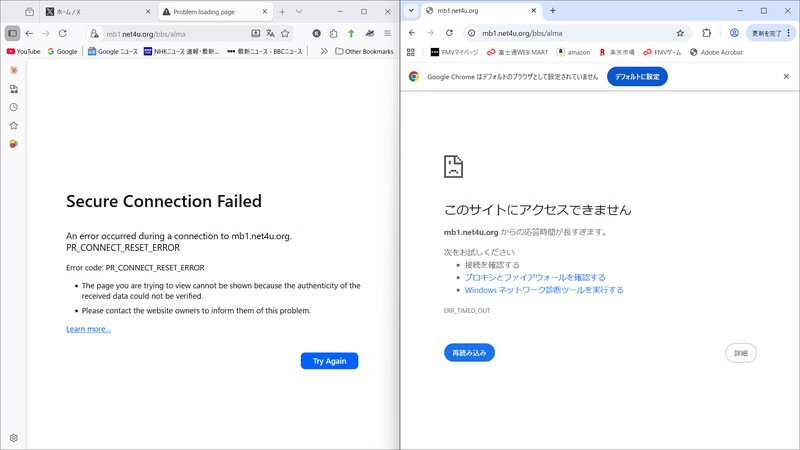Click the Chrome apps grid icon
Viewport: 800px width, 450px height.
(x=410, y=52)
